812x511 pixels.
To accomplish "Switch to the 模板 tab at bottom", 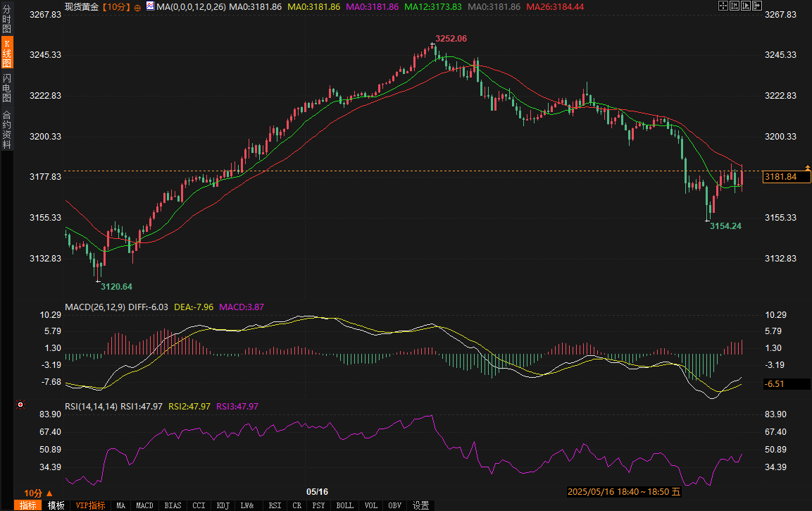I will 56,505.
